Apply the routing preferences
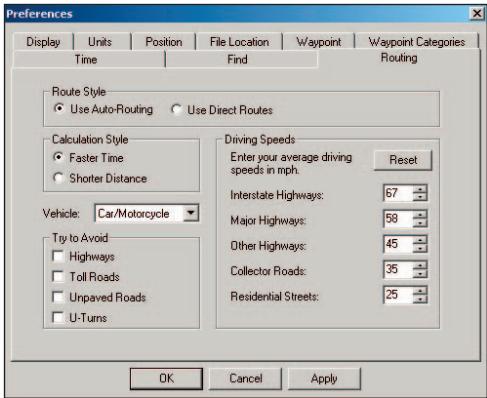 (324, 379)
